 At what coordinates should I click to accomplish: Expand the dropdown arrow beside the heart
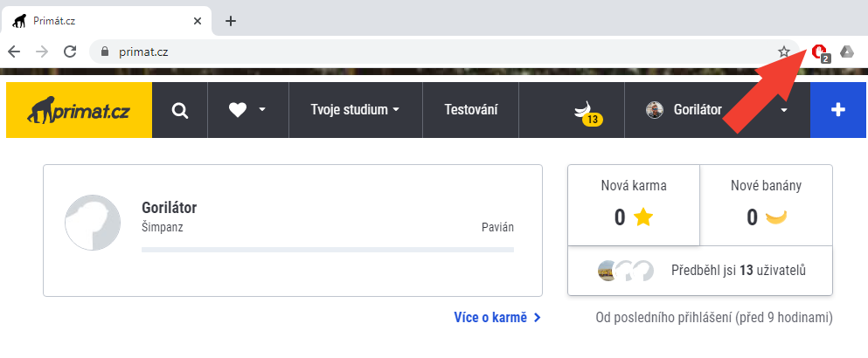(x=262, y=111)
